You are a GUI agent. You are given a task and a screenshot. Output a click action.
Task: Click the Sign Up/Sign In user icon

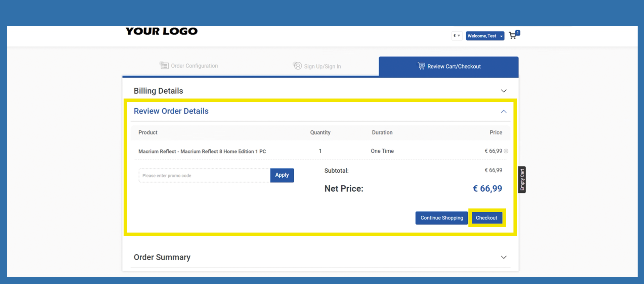click(x=298, y=66)
